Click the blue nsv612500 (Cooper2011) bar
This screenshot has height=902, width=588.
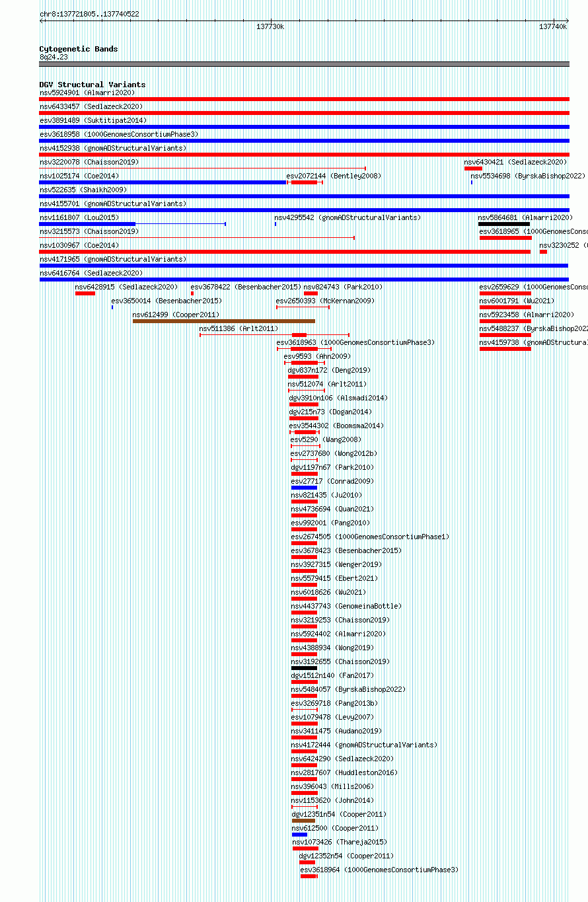point(299,835)
